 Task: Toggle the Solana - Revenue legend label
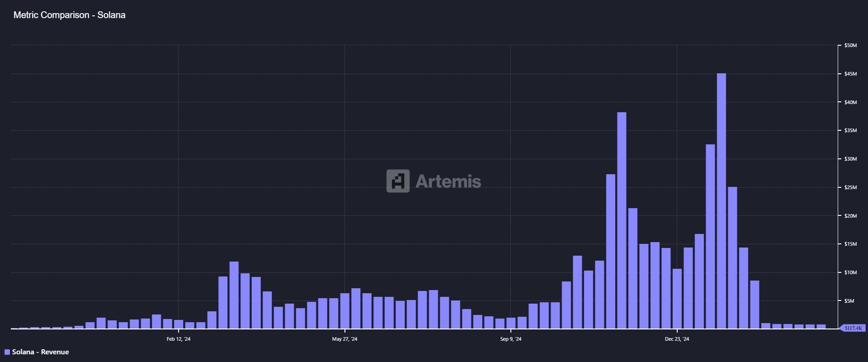(40, 352)
